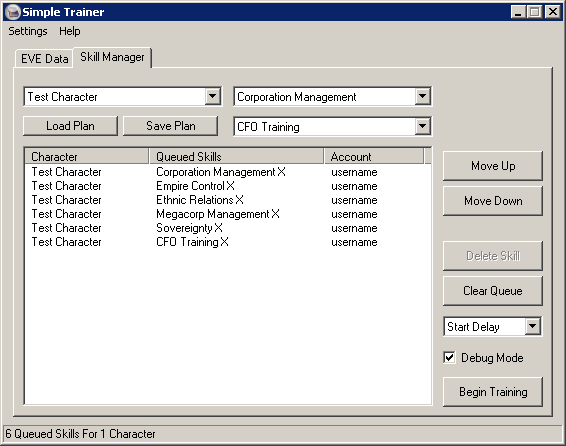
Task: Select the Sovereignty row's Test Character entry
Action: pyautogui.click(x=66, y=228)
